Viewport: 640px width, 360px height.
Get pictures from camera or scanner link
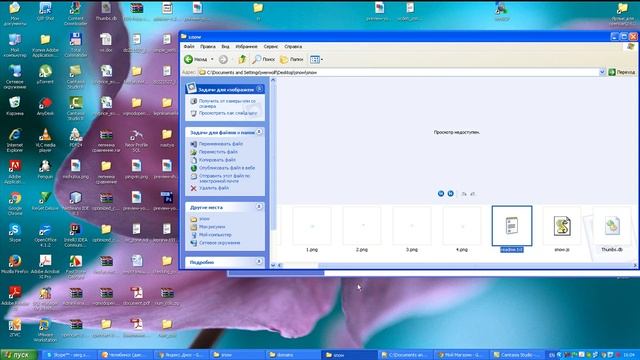pyautogui.click(x=227, y=103)
